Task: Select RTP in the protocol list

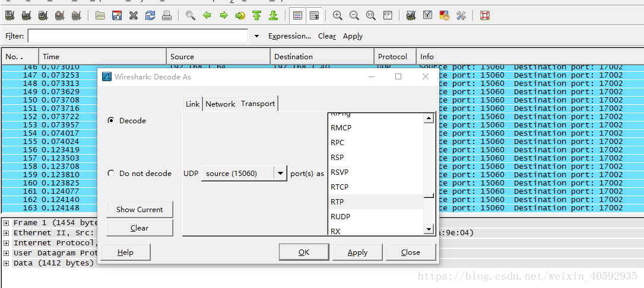Action: tap(376, 202)
